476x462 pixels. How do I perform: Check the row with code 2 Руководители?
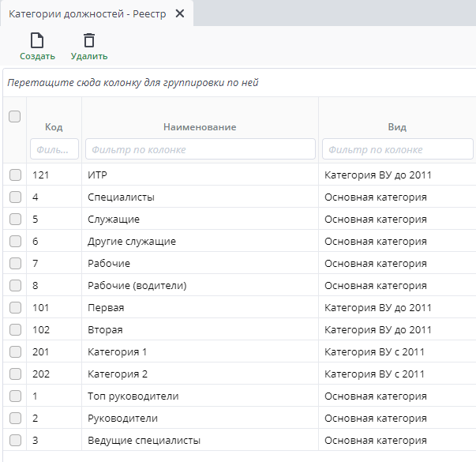tap(15, 419)
